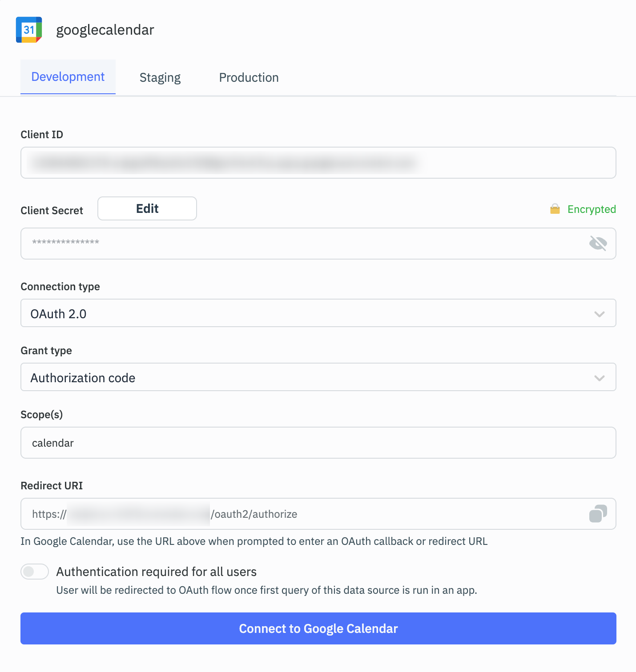This screenshot has width=636, height=672.
Task: Click the googlecalendar data source name
Action: [x=105, y=30]
